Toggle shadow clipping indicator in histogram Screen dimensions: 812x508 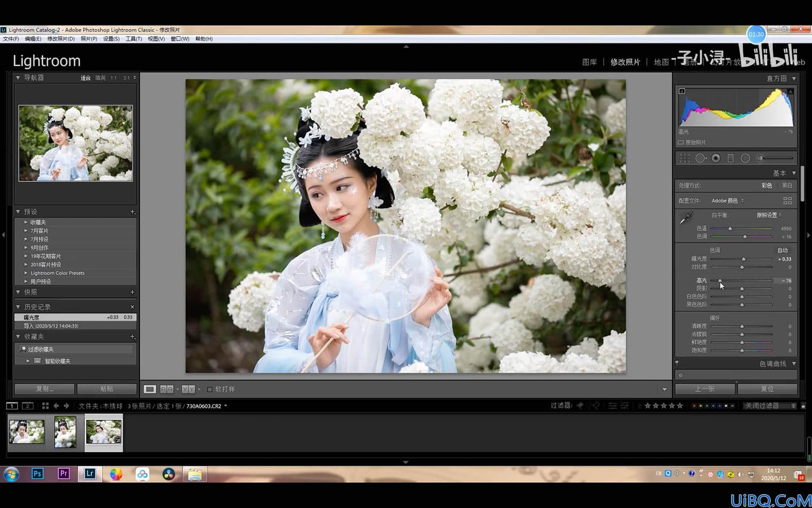tap(682, 91)
